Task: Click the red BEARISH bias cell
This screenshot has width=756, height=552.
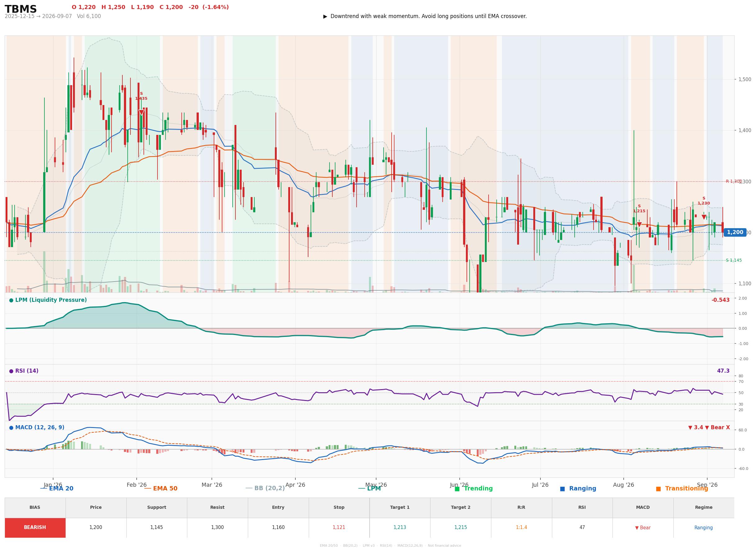Action: (35, 528)
